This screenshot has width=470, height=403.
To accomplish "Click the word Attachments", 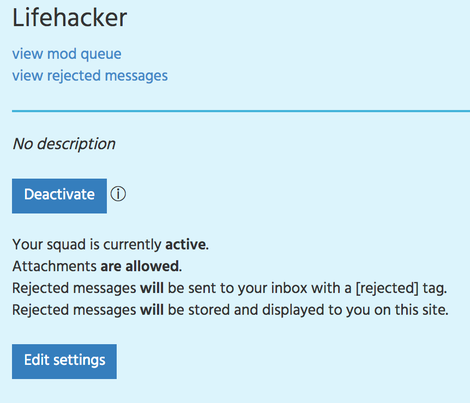I will click(54, 266).
